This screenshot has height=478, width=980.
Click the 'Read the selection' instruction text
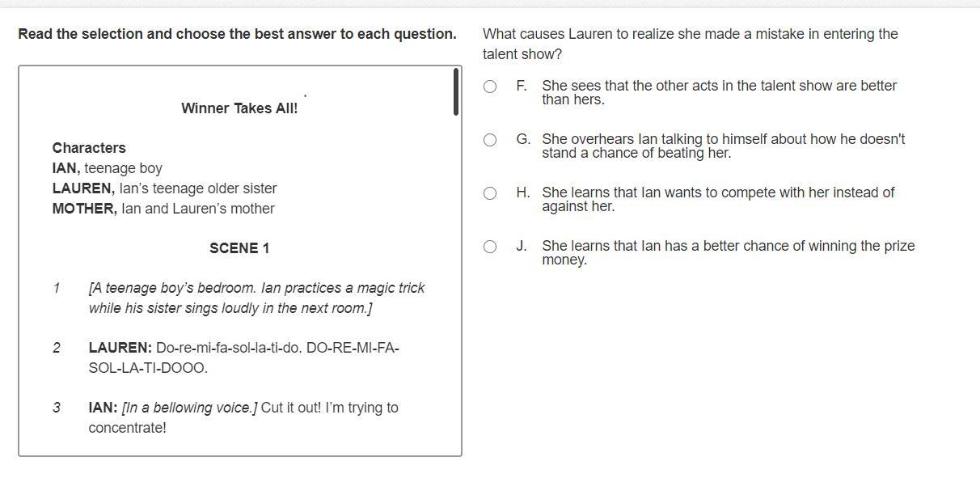coord(237,34)
